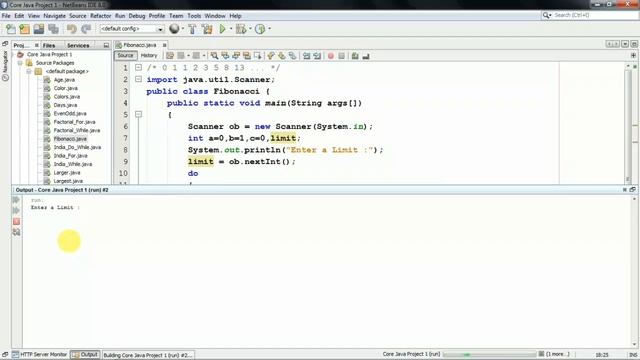Switch editor to Source view
This screenshot has height=360, width=640.
125,56
